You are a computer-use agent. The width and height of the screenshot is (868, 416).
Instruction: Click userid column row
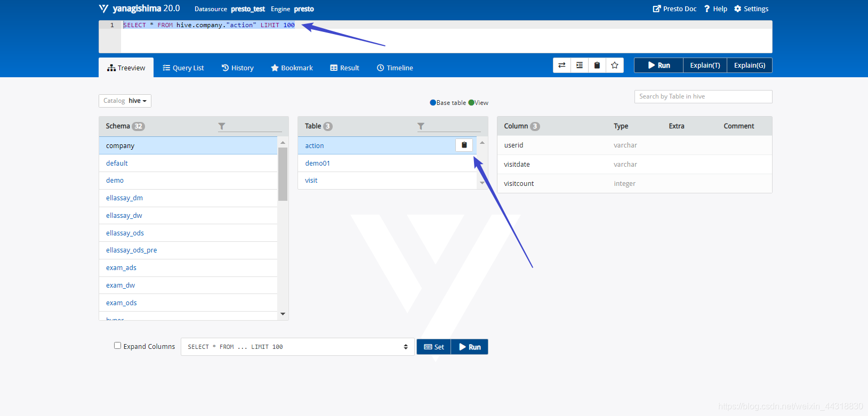pyautogui.click(x=634, y=145)
